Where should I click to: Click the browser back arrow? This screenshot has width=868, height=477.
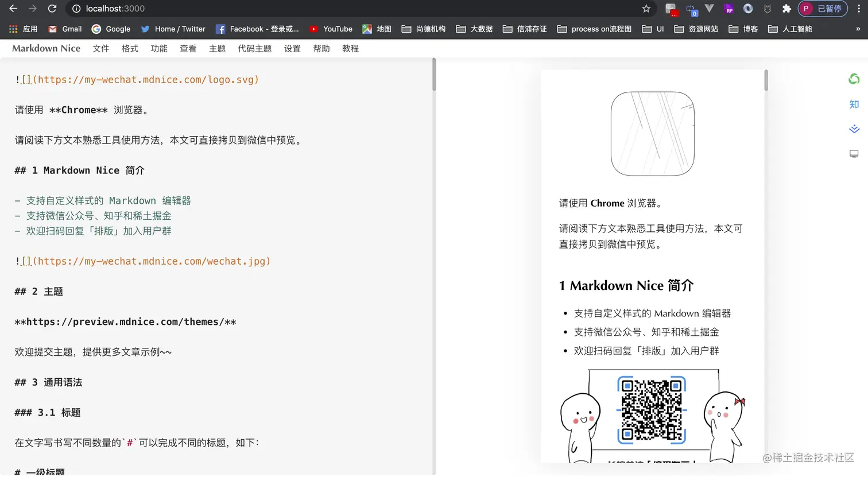click(13, 9)
